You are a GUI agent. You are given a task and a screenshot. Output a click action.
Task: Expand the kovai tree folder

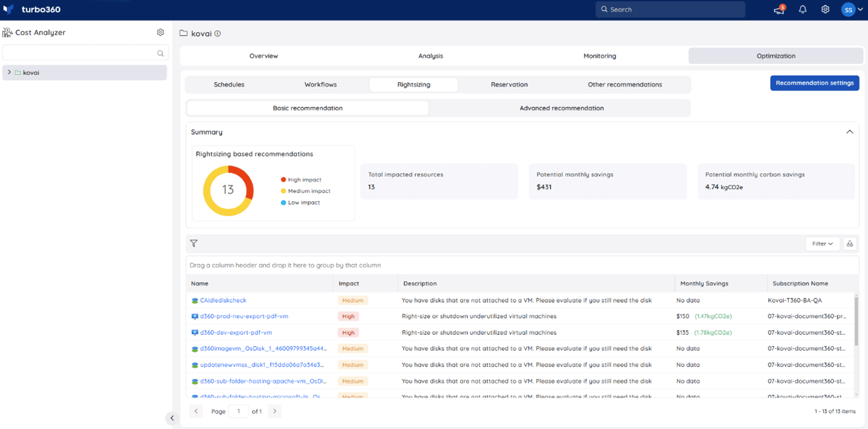click(x=9, y=72)
